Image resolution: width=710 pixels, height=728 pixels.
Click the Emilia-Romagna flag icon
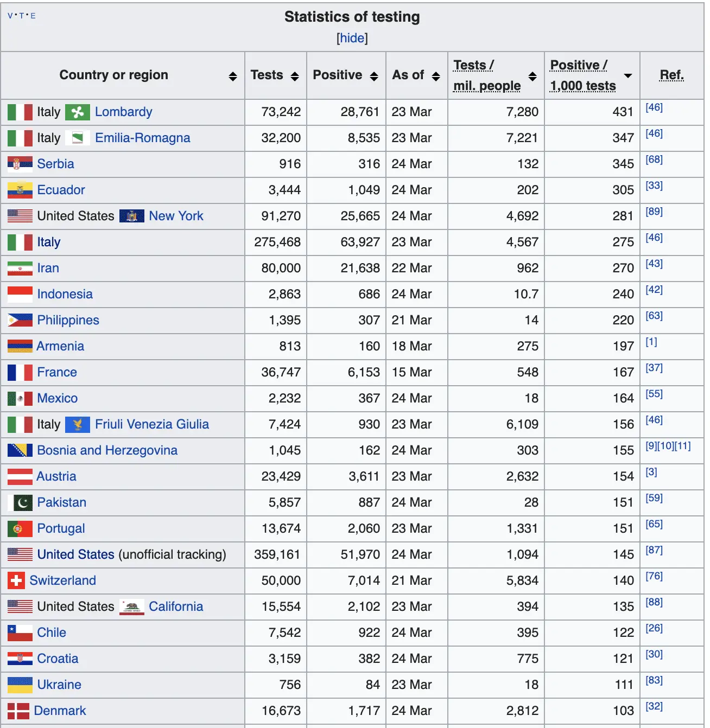click(x=77, y=138)
